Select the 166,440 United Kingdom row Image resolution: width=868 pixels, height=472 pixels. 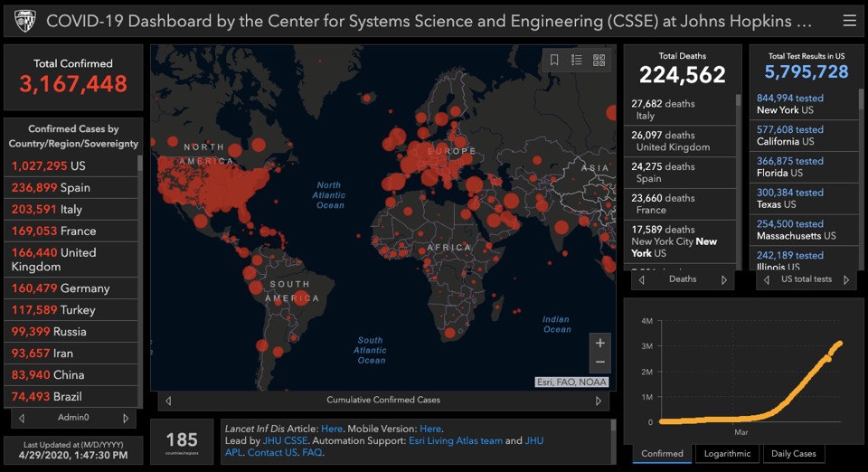71,260
